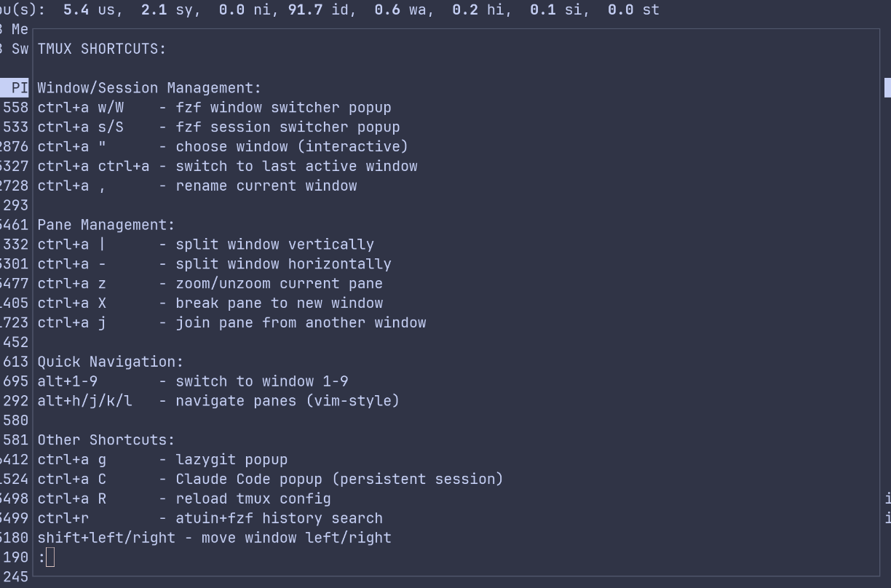This screenshot has height=588, width=891.
Task: Select the fzf session switcher popup line
Action: [x=218, y=127]
